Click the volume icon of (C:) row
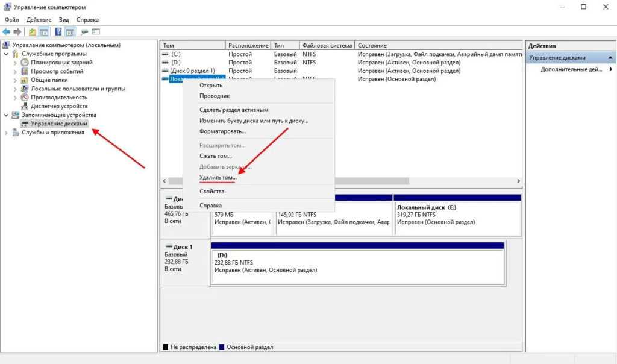 tap(165, 54)
